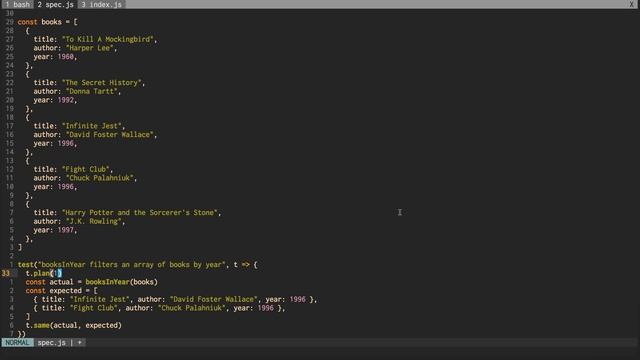
Task: Close the tab with X button
Action: click(x=631, y=4)
